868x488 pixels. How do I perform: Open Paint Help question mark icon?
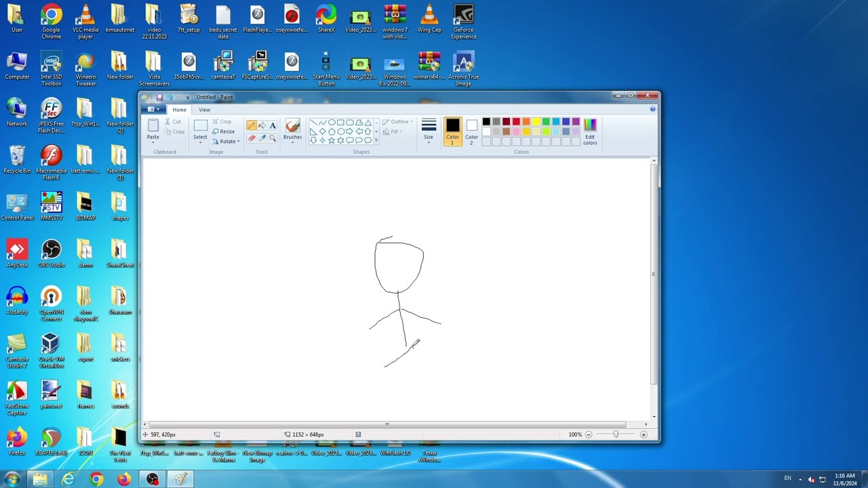653,109
